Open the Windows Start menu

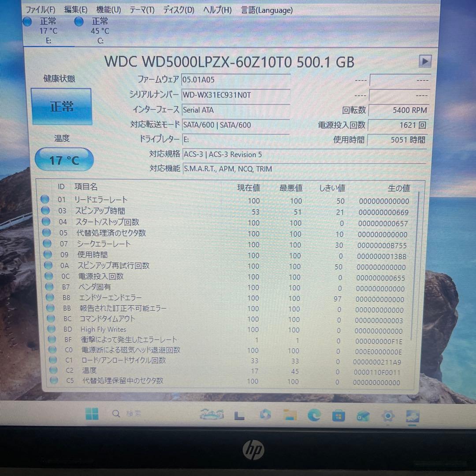(x=92, y=413)
